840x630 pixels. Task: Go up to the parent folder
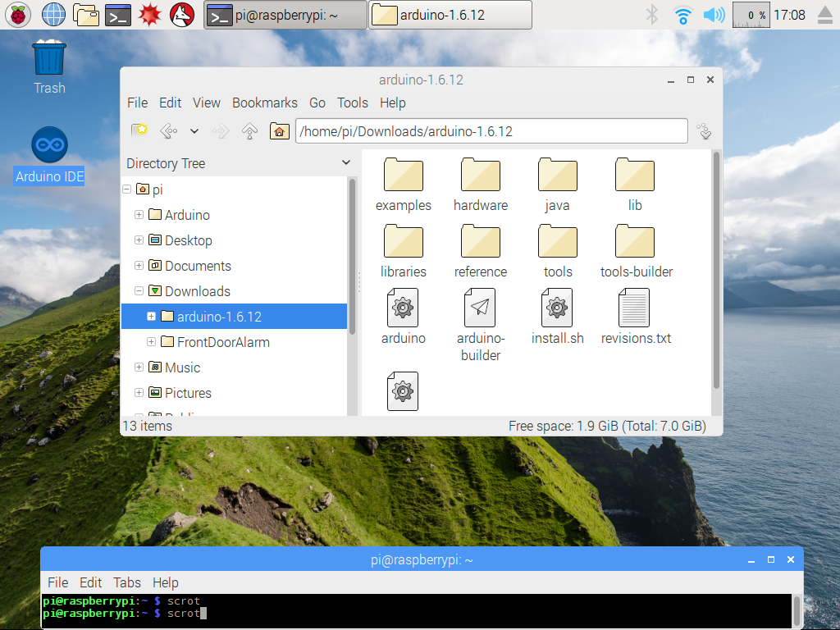coord(250,130)
